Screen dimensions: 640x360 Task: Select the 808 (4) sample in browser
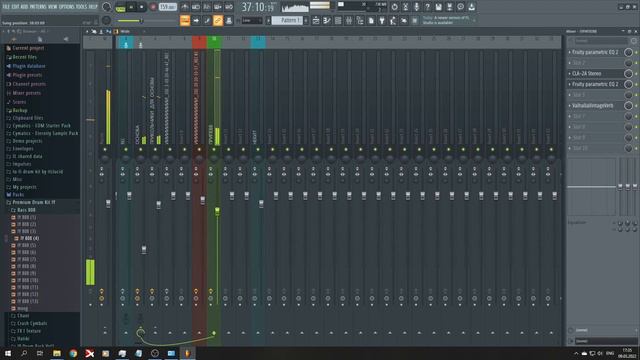tap(29, 238)
